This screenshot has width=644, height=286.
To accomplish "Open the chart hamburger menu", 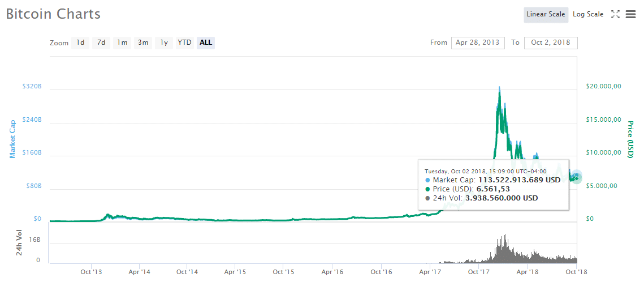I will pos(630,14).
